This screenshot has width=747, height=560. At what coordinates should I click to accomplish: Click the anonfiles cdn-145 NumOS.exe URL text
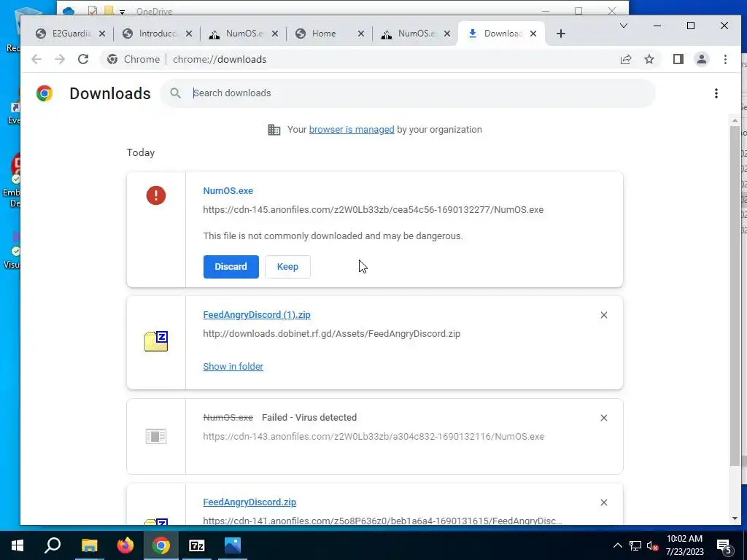(x=373, y=209)
